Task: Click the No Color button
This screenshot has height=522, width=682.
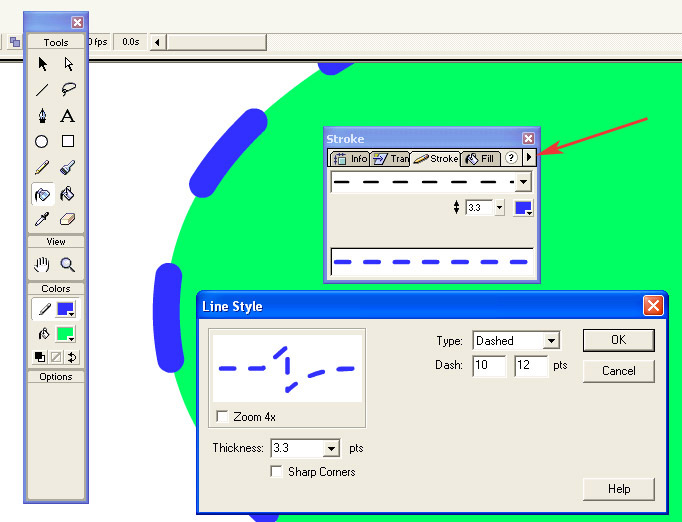Action: click(56, 357)
